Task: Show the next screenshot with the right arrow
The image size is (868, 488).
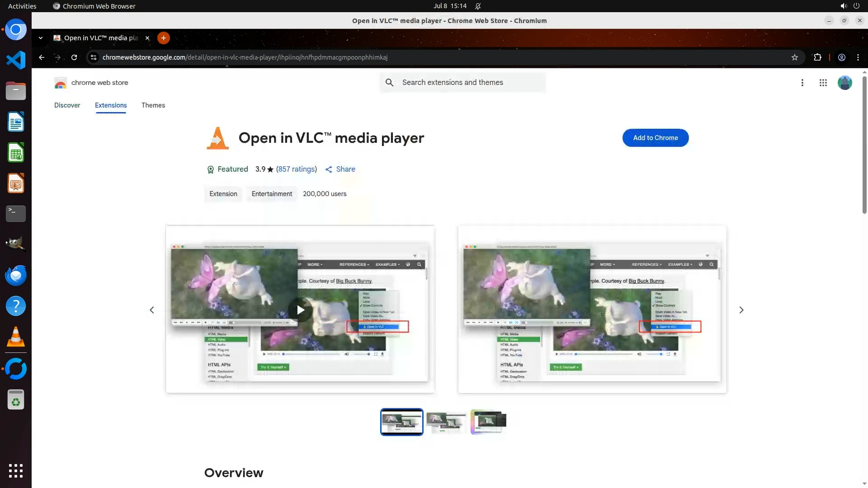Action: click(x=741, y=310)
